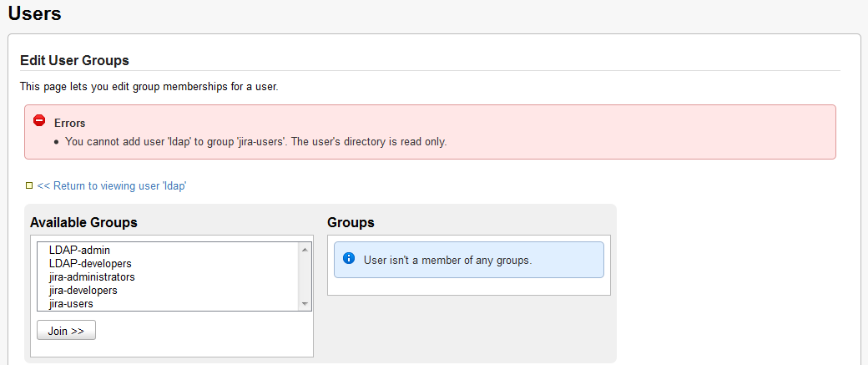Click the Available Groups heading

tap(83, 222)
